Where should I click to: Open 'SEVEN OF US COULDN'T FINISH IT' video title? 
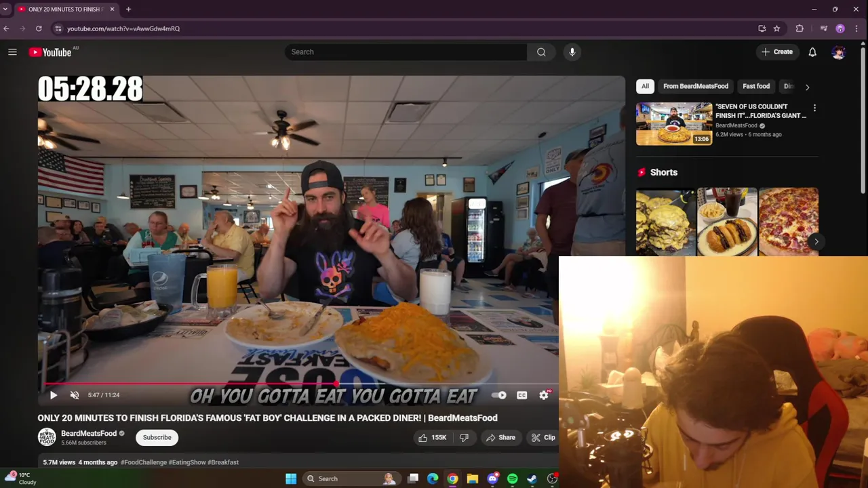pyautogui.click(x=761, y=111)
